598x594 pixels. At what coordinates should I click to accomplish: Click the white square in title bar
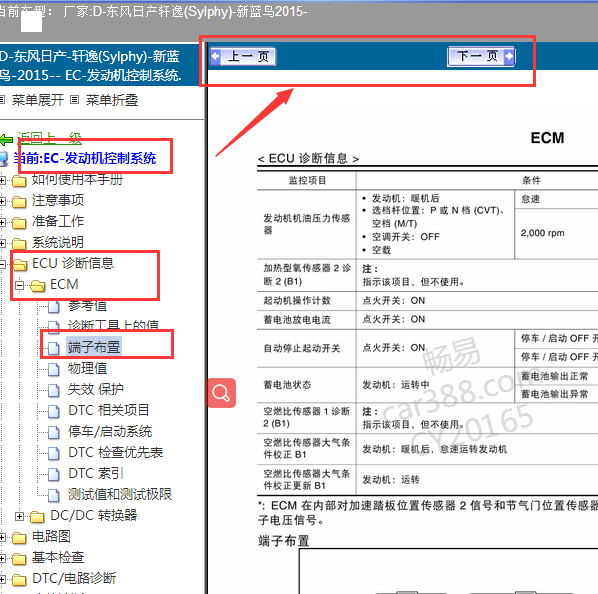click(31, 22)
